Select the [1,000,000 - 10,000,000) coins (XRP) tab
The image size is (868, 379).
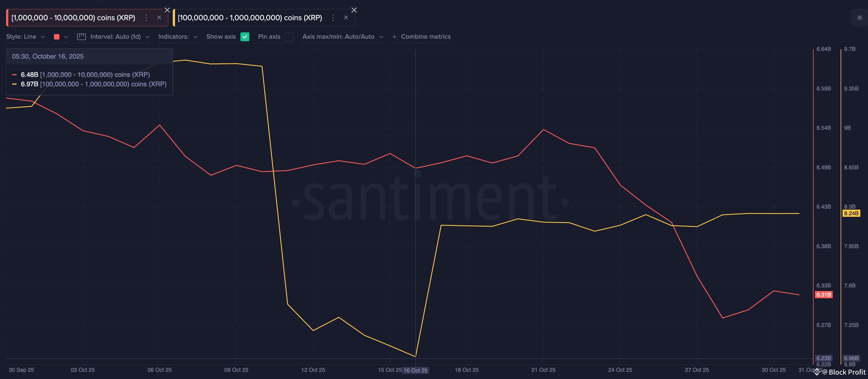[x=73, y=17]
